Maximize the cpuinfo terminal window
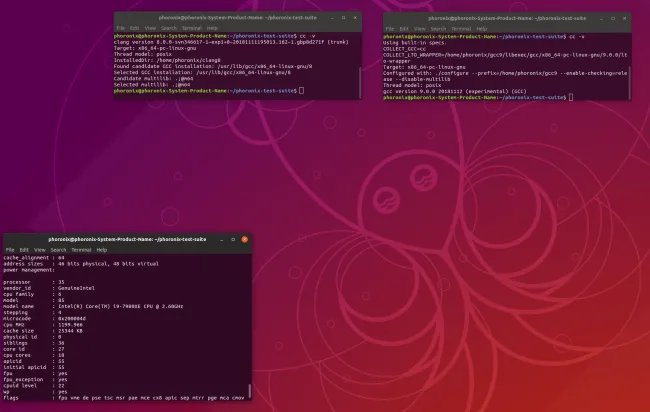 coord(233,239)
